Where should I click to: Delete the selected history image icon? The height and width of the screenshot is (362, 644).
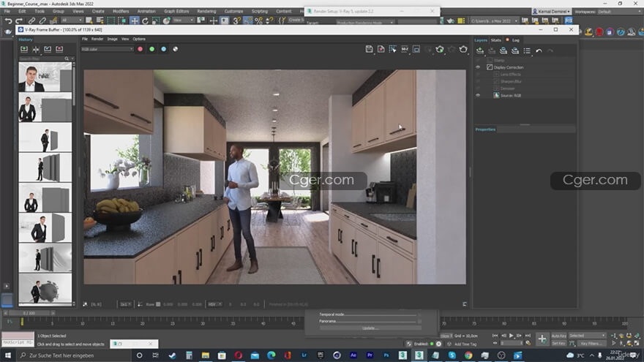[x=59, y=49]
